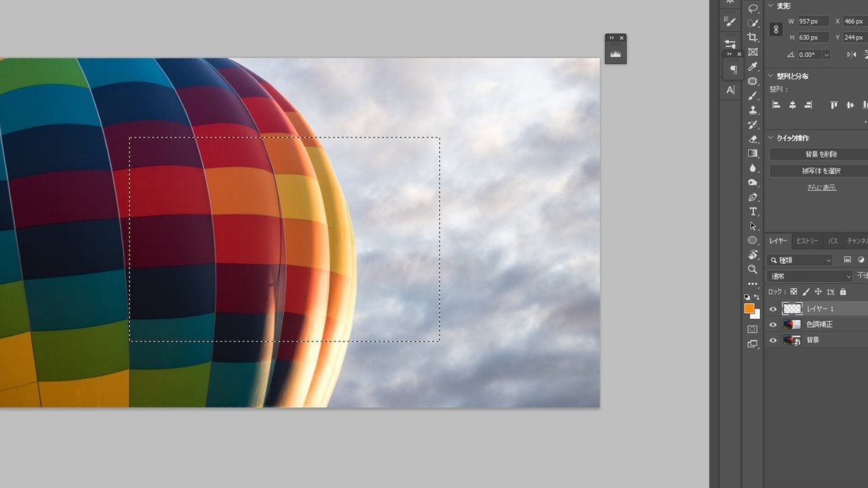This screenshot has height=488, width=868.
Task: Toggle prevent artboard auto-nesting lock
Action: pyautogui.click(x=830, y=291)
